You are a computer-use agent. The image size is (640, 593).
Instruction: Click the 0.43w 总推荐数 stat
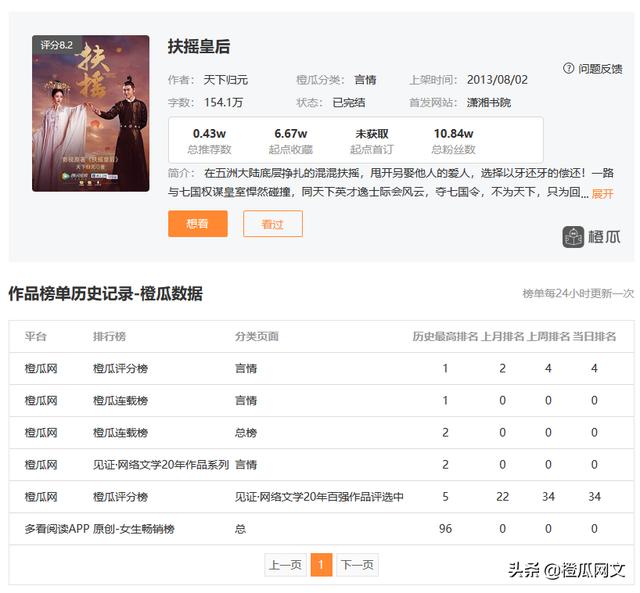pos(209,141)
